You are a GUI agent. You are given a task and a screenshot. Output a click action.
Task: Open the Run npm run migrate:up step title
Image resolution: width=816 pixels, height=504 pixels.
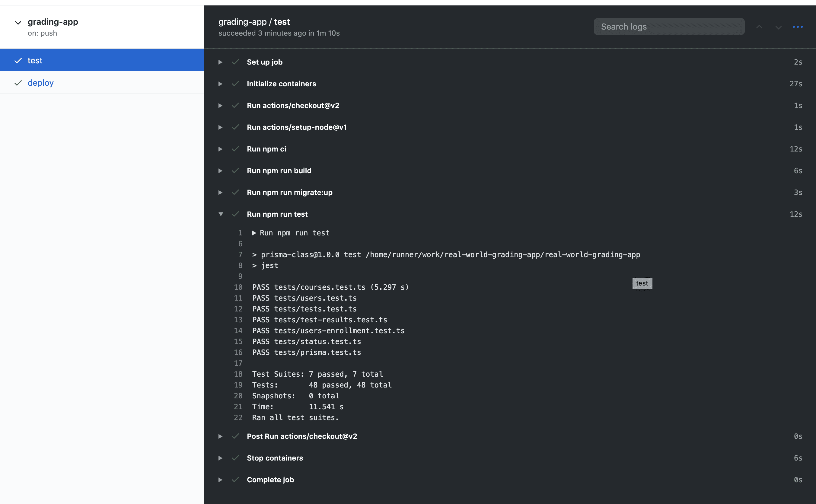tap(289, 192)
